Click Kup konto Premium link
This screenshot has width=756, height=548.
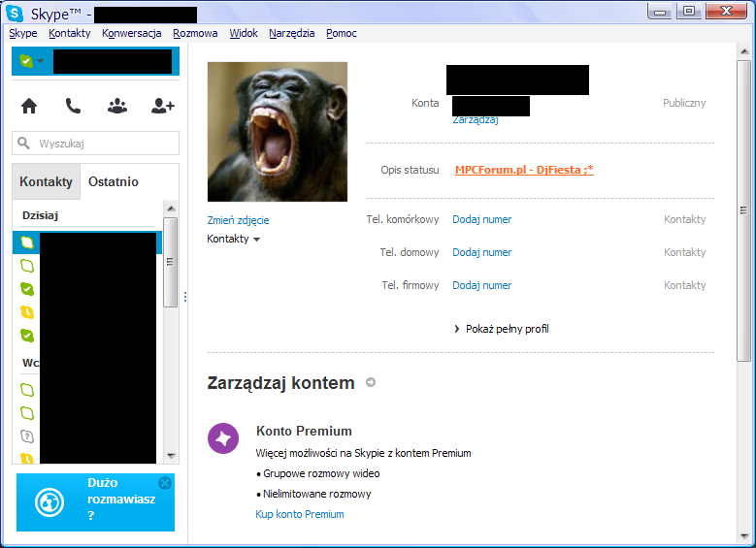300,514
